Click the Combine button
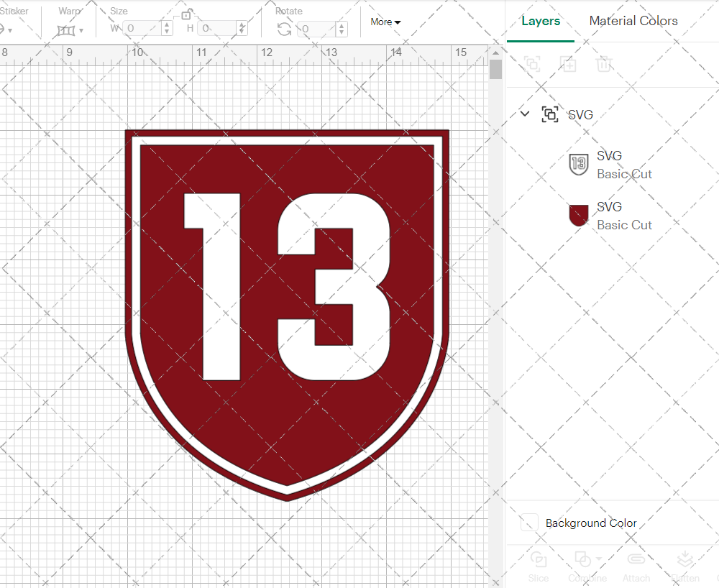Viewport: 719px width, 588px height. pos(587,566)
